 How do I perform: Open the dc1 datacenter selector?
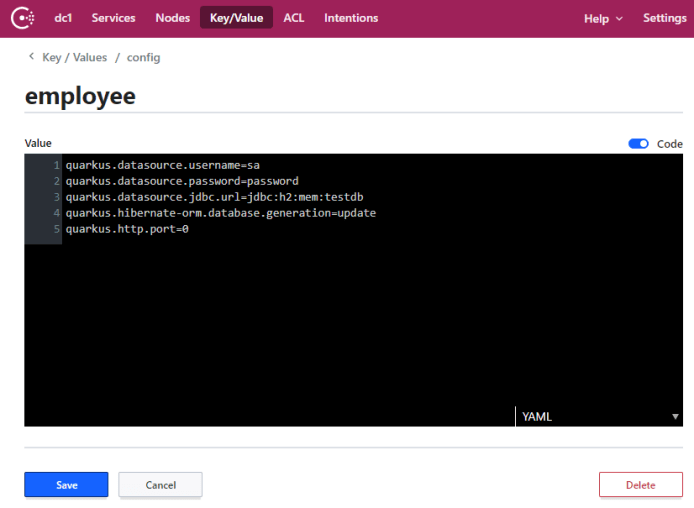coord(63,18)
